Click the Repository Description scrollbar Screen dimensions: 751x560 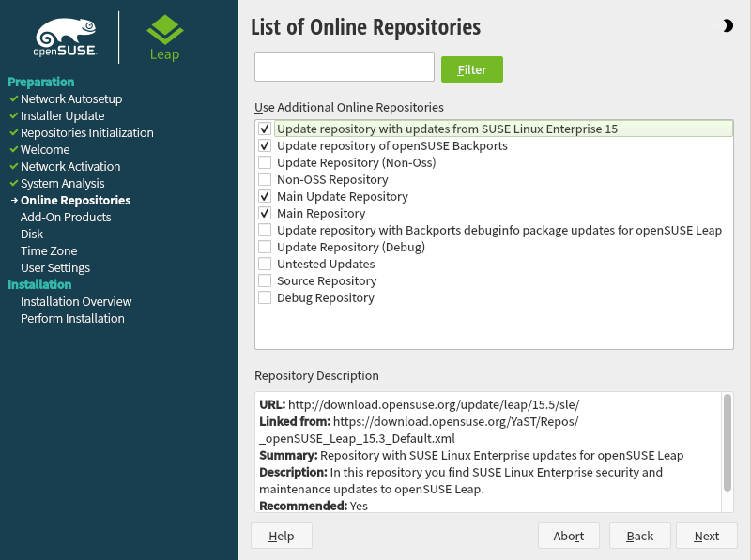[727, 441]
